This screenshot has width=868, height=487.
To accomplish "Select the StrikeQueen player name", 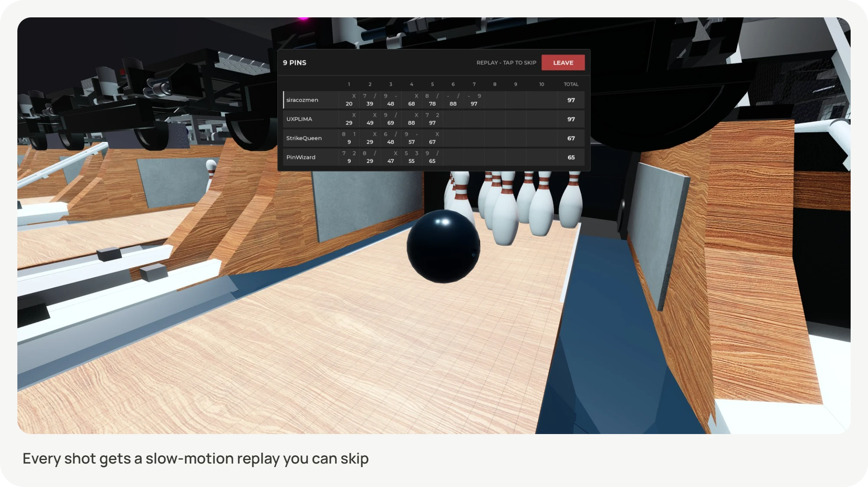I will click(x=304, y=138).
